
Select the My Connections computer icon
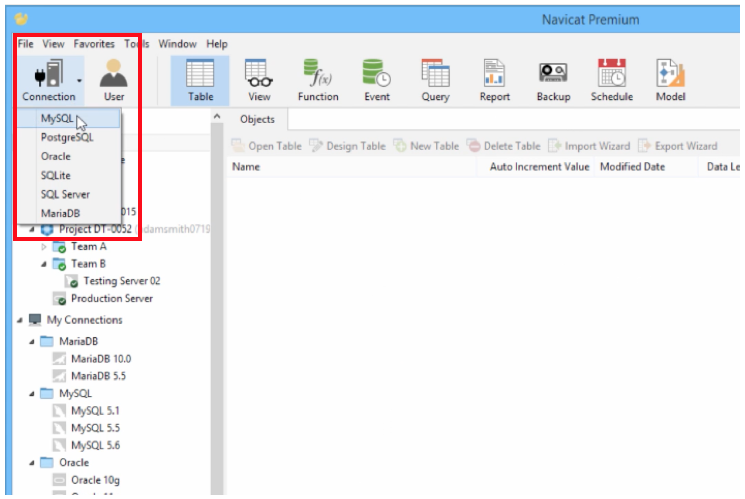pos(35,320)
